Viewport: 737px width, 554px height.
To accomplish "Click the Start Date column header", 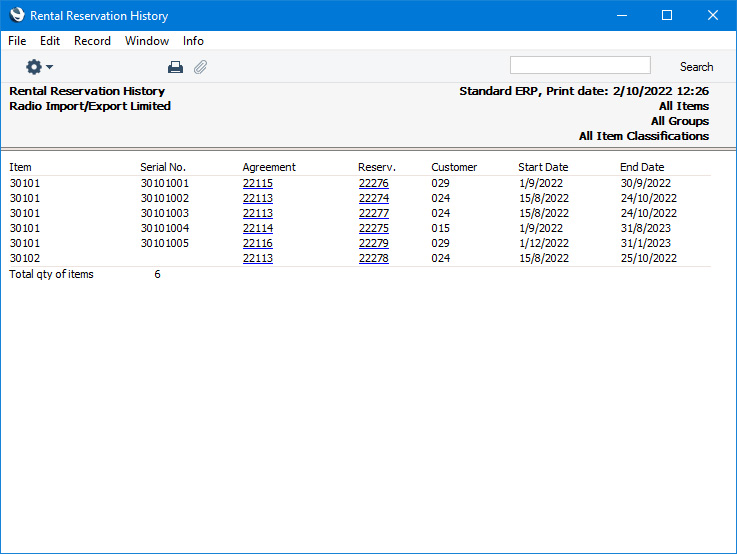I will (543, 167).
